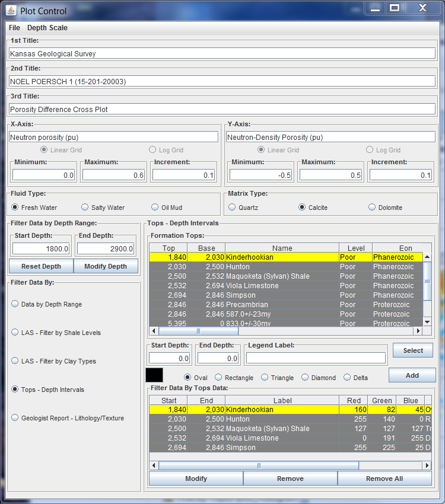This screenshot has width=445, height=504.
Task: Click the Y-Axis Increment field
Action: (x=401, y=175)
